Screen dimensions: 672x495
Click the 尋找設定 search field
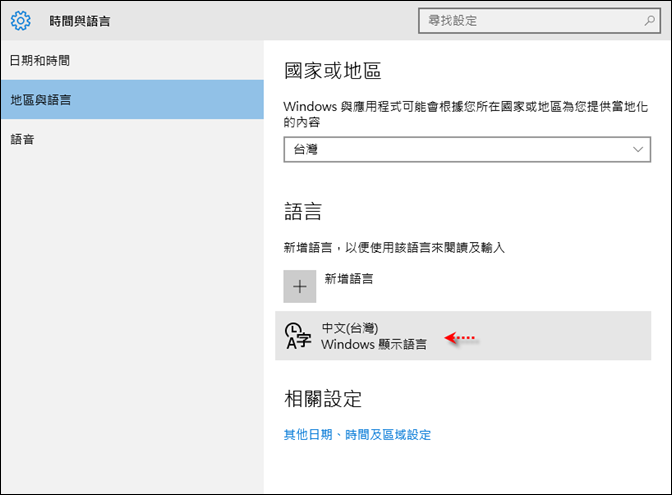(x=539, y=21)
